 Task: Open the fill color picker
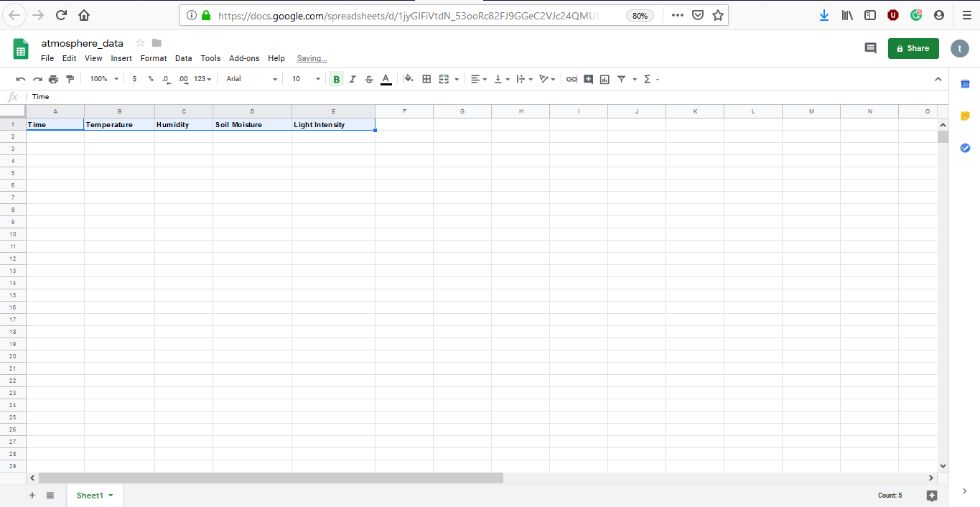tap(409, 79)
